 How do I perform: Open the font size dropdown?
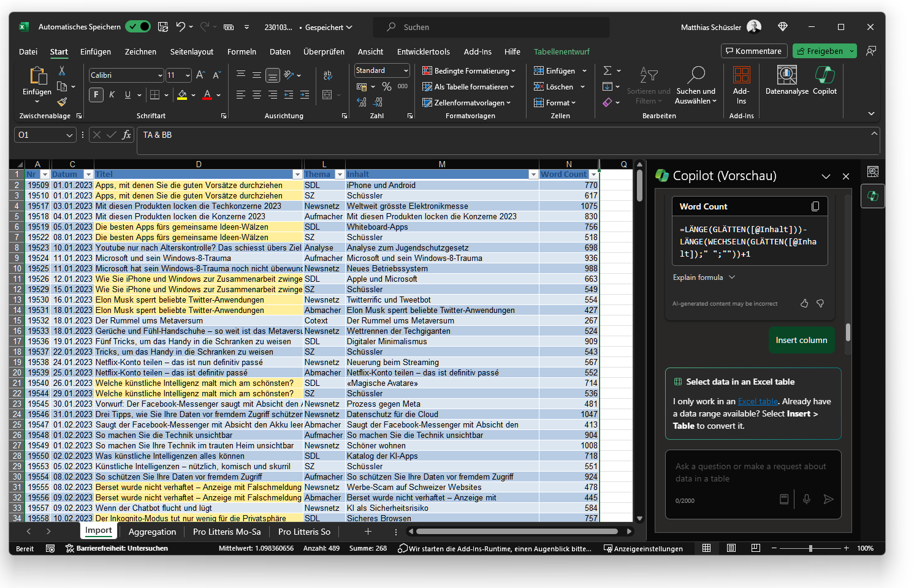[x=187, y=75]
